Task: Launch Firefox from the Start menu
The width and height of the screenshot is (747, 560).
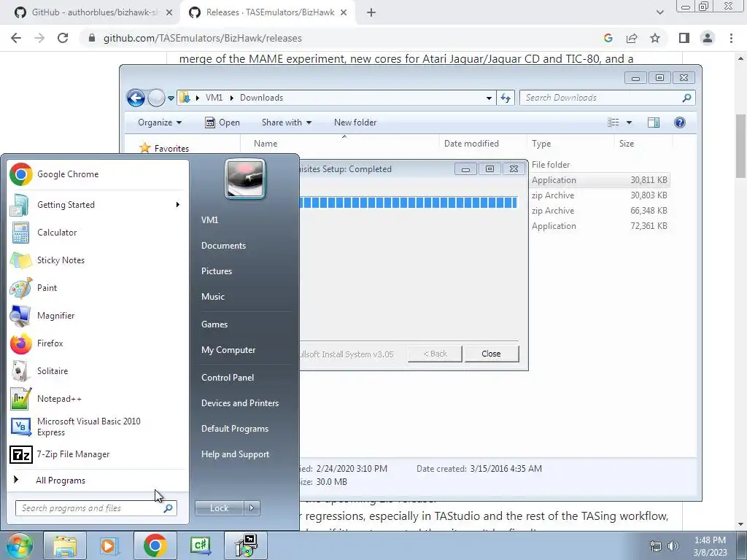Action: (x=96, y=343)
